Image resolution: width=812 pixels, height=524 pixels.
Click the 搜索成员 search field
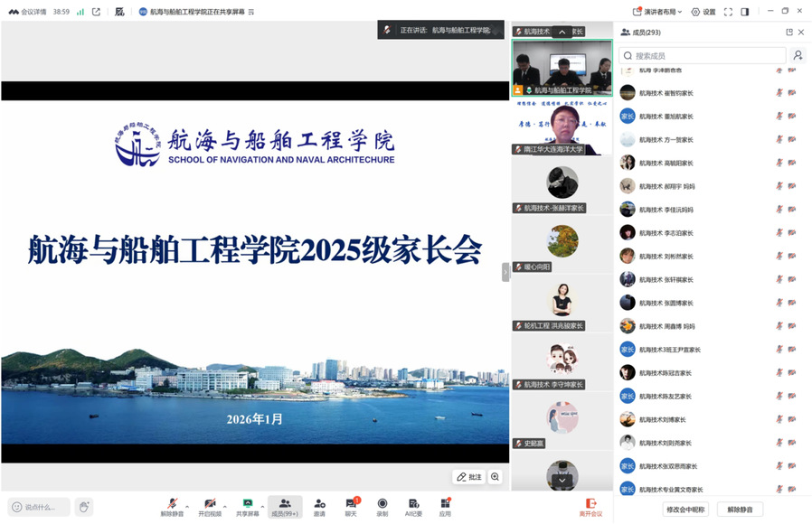702,56
